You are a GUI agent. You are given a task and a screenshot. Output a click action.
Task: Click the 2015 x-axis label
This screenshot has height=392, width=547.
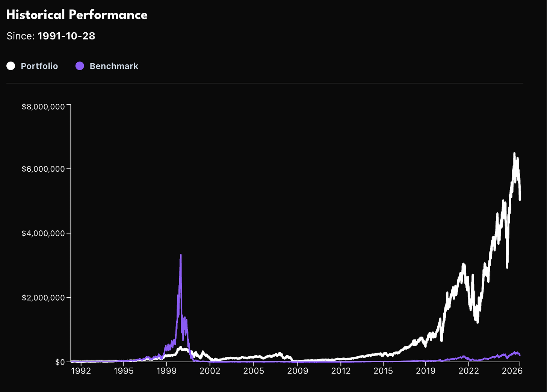click(x=383, y=371)
